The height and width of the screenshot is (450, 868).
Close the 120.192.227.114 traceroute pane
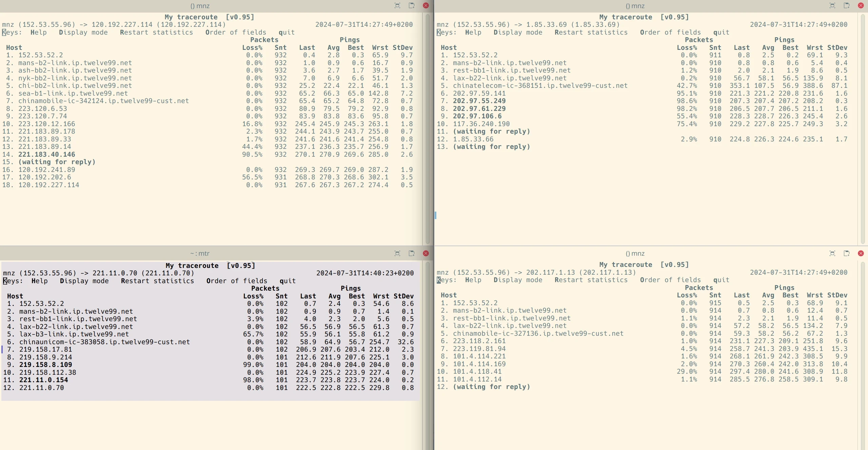pyautogui.click(x=426, y=5)
